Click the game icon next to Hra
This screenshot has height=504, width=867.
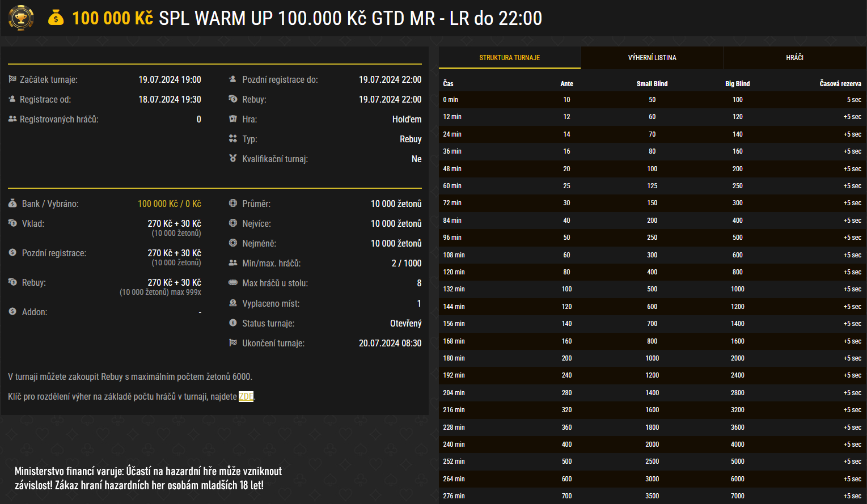click(232, 119)
